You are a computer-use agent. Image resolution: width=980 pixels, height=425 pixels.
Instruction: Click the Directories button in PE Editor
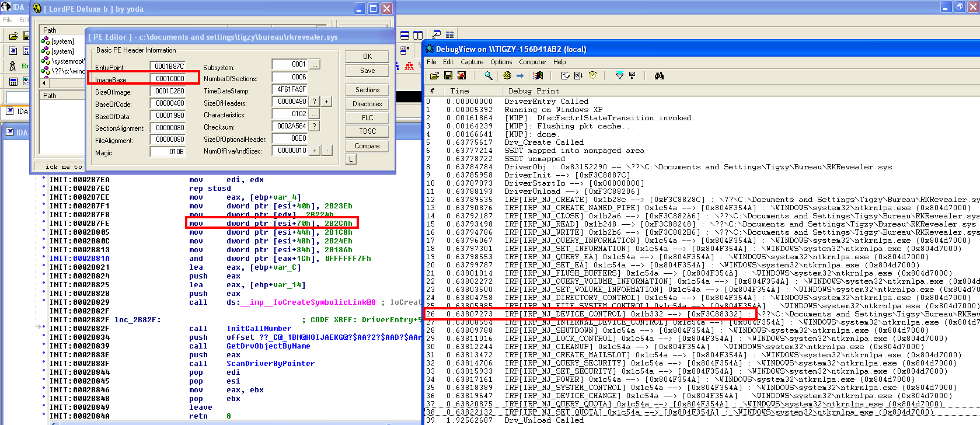coord(367,104)
